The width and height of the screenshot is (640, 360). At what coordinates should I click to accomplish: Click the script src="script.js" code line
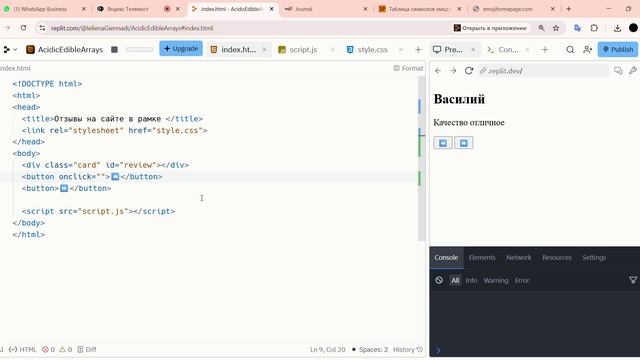click(x=98, y=211)
